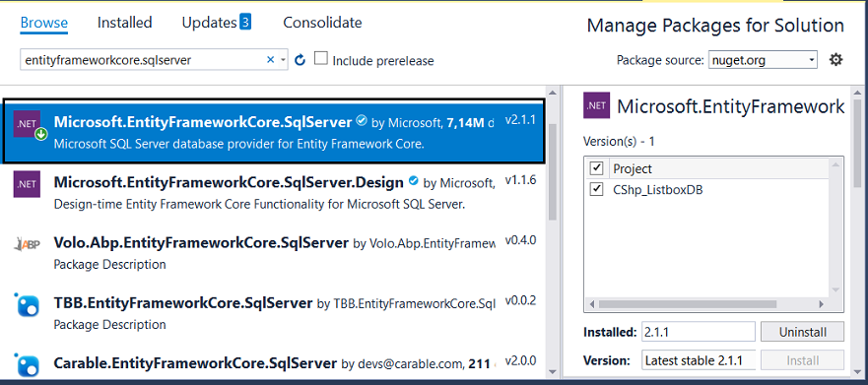Select Microsoft.EntityFrameworkCore.SqlServer package row
The width and height of the screenshot is (868, 385).
tap(273, 131)
